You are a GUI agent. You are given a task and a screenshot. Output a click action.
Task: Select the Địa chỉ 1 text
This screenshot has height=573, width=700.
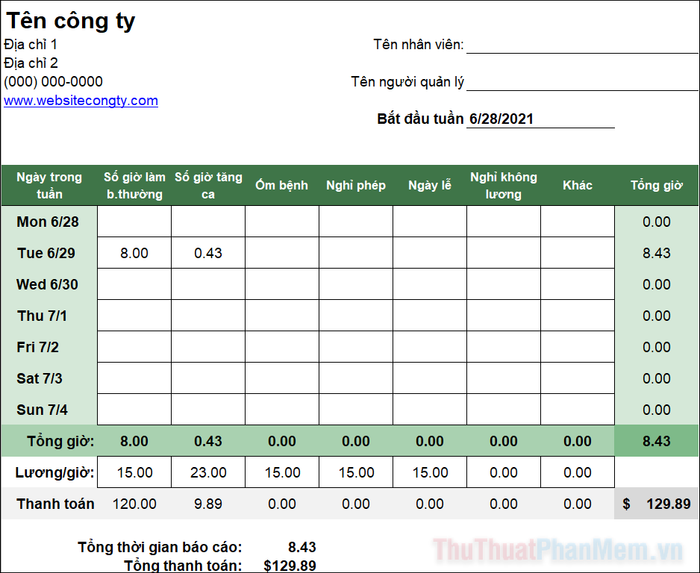point(31,45)
